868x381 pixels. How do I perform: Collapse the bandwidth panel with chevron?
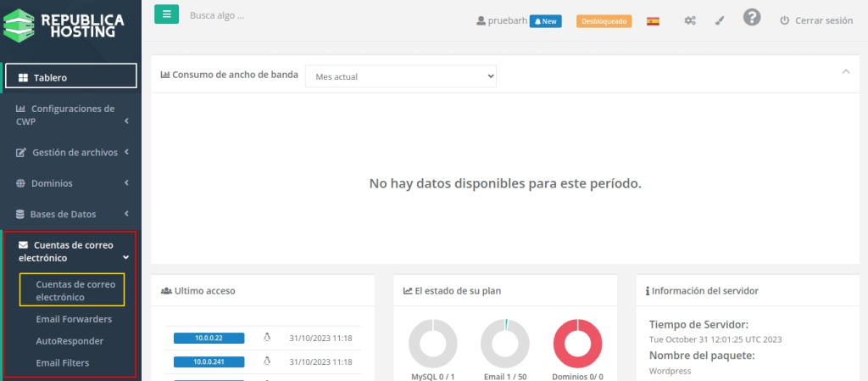[845, 72]
